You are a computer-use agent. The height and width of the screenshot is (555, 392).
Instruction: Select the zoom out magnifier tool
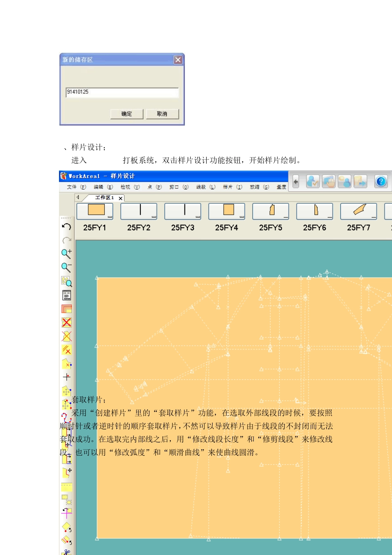(66, 268)
